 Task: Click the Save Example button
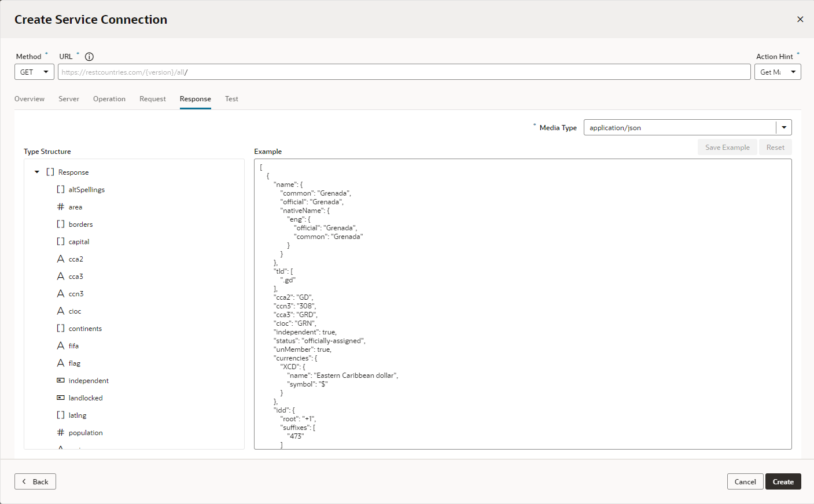tap(727, 148)
